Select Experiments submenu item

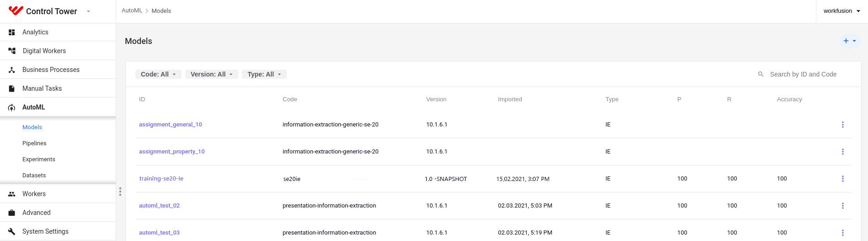click(39, 159)
